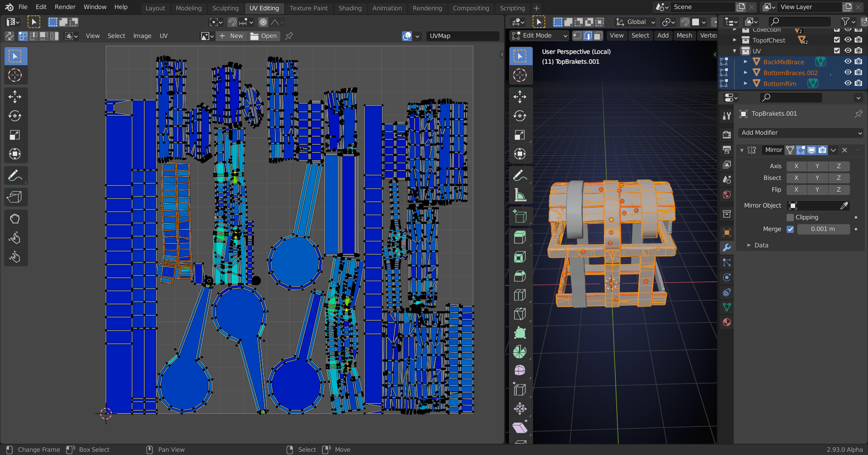Select the Annotate tool in UV editor
Image resolution: width=868 pixels, height=455 pixels.
[15, 175]
